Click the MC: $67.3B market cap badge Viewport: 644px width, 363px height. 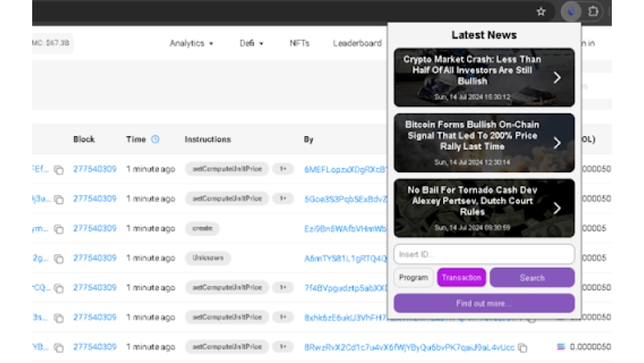[52, 43]
